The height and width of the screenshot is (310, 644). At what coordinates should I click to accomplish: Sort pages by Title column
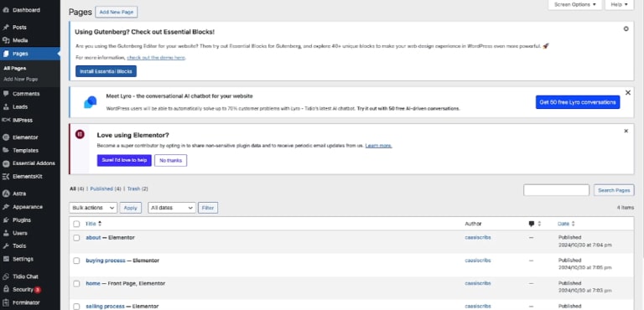[94, 224]
